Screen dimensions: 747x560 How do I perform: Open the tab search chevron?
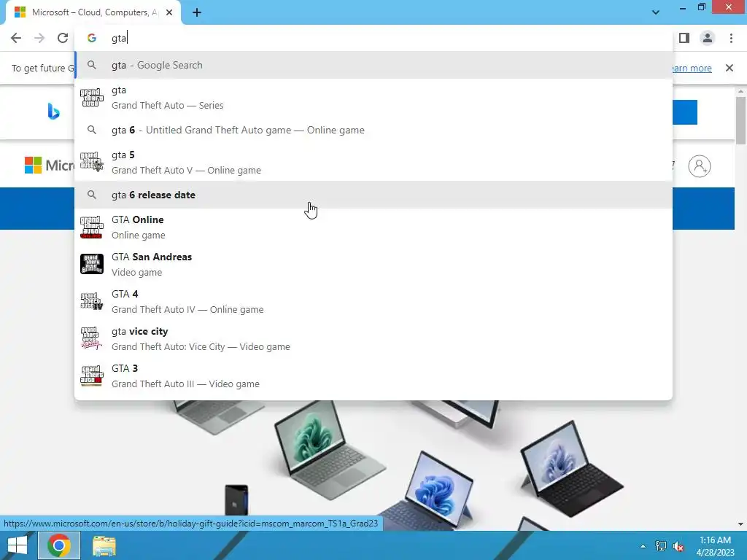click(x=656, y=12)
